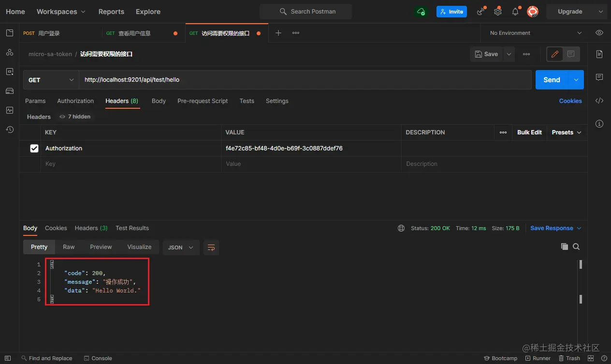Open help icon in bottom right
611x364 pixels.
[x=603, y=358]
